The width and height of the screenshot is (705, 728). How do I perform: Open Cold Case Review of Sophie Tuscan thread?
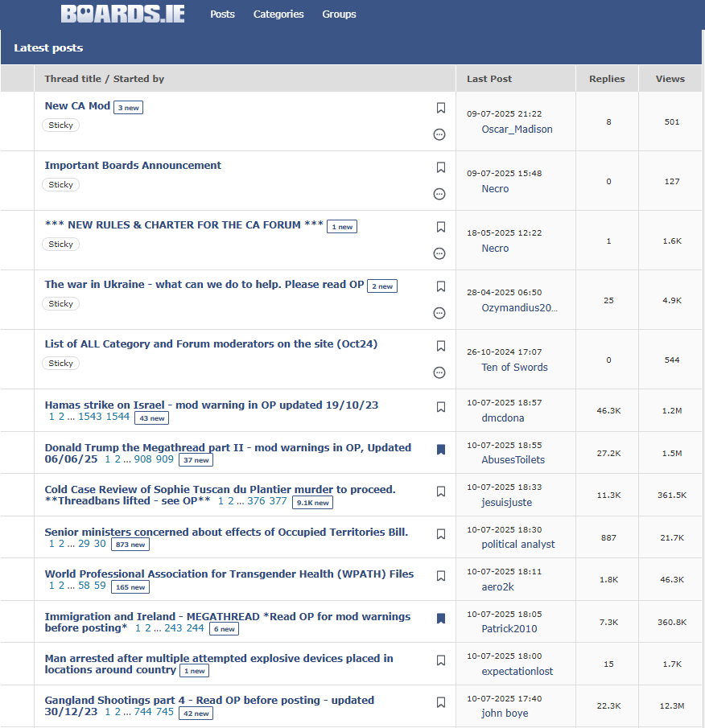pyautogui.click(x=221, y=489)
